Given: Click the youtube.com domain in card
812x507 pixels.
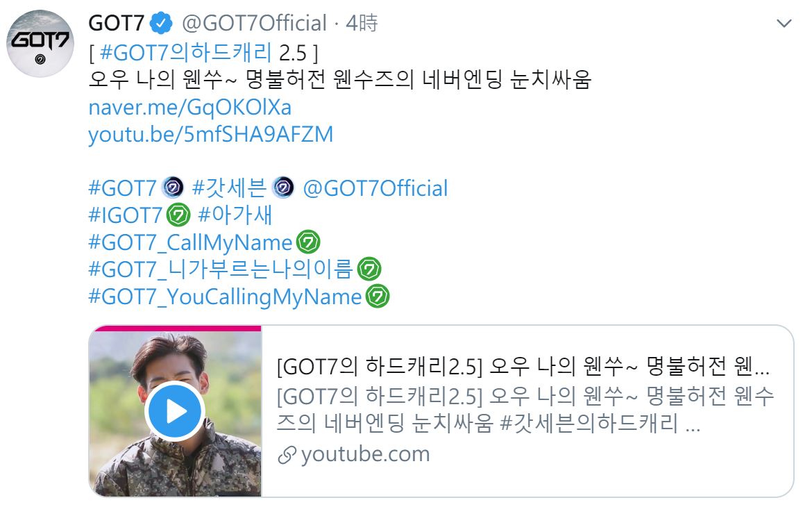Looking at the screenshot, I should tap(365, 454).
